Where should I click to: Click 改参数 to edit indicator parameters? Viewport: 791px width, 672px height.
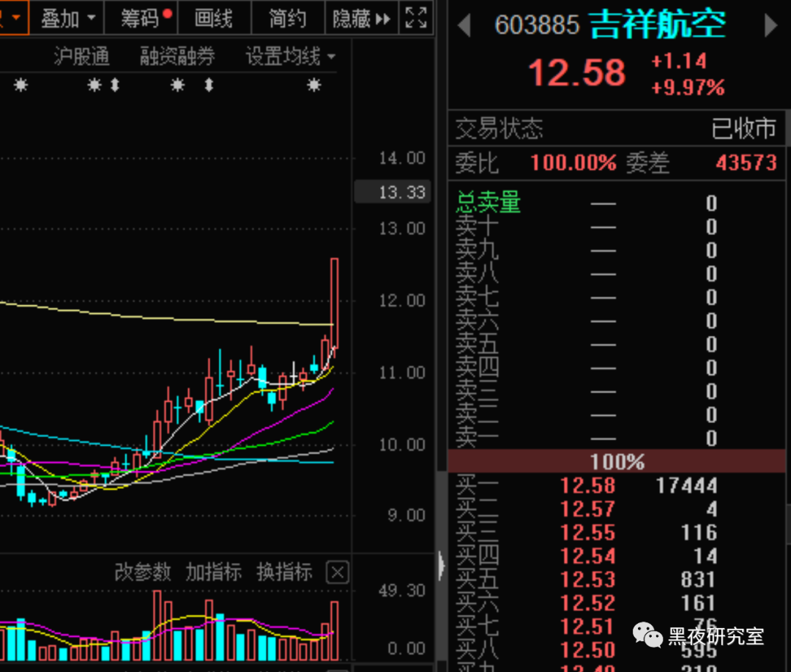coord(143,572)
